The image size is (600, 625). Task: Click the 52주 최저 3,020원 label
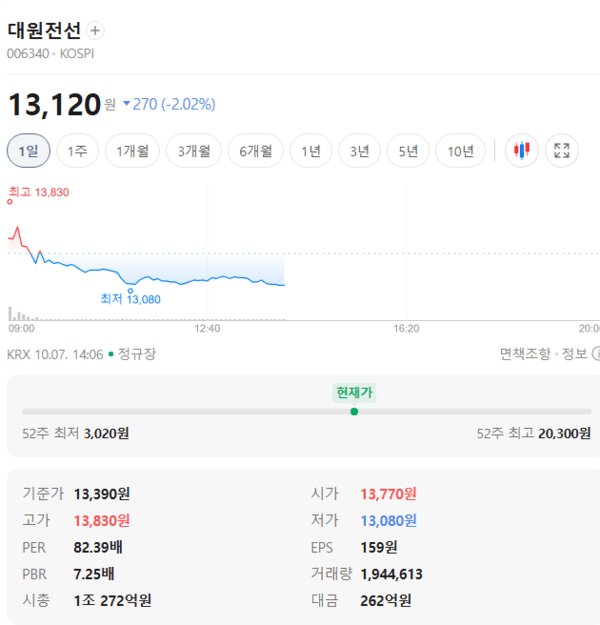(76, 433)
